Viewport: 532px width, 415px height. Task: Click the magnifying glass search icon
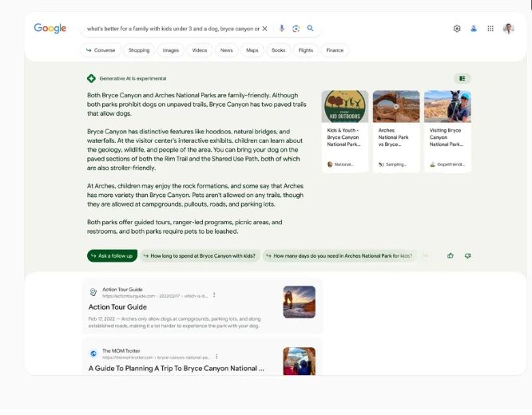[311, 29]
